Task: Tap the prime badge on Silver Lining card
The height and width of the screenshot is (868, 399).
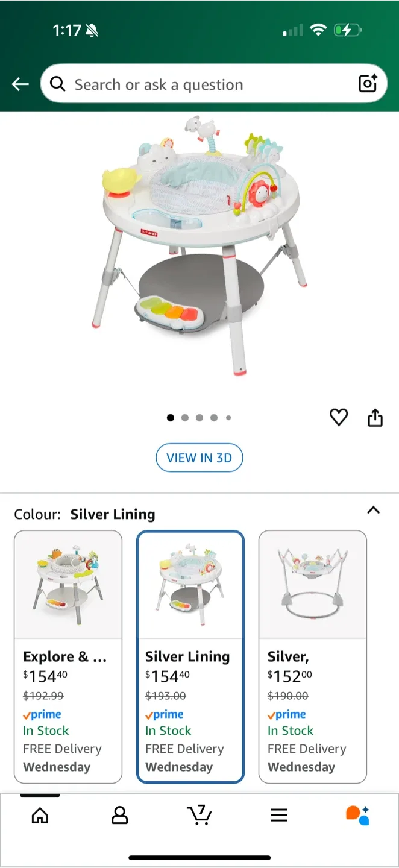Action: 164,714
